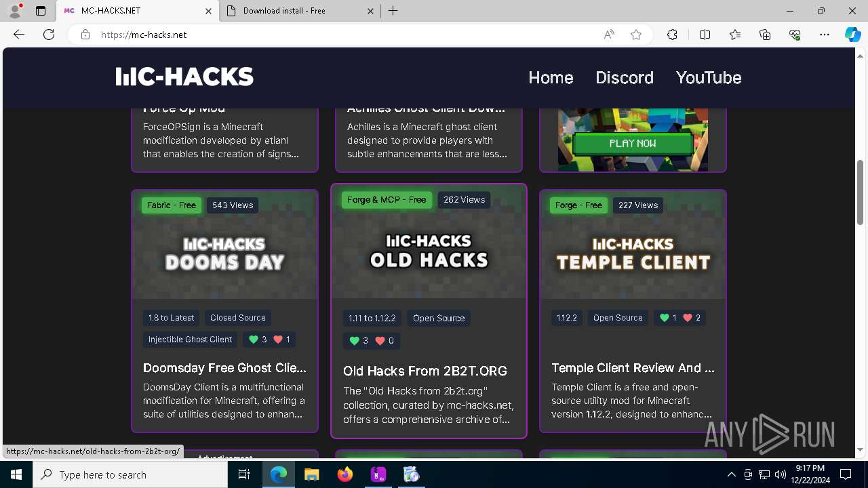Open the Favorites list icon
The height and width of the screenshot is (488, 868).
click(x=735, y=35)
